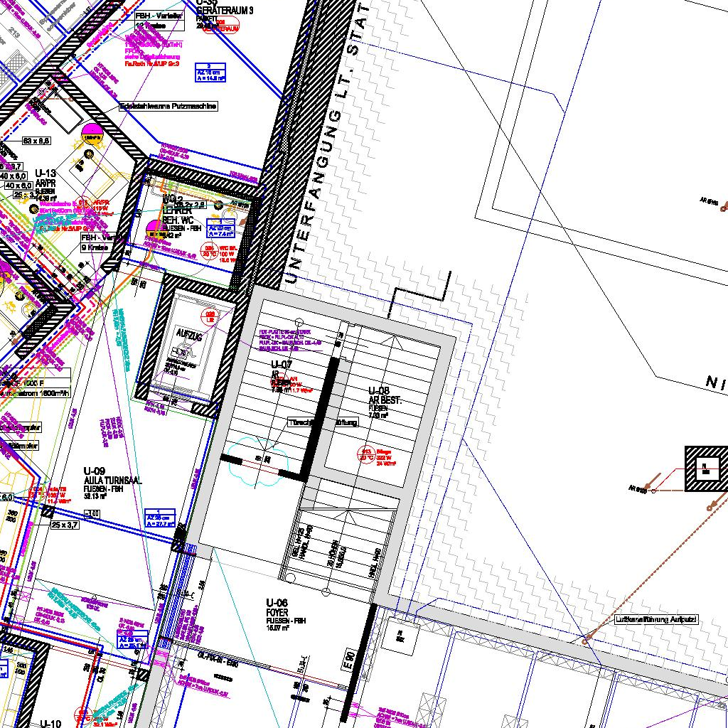Viewport: 728px width, 728px height.
Task: Click the Edelstahlwanne Putzmaschine callout label
Action: point(168,106)
